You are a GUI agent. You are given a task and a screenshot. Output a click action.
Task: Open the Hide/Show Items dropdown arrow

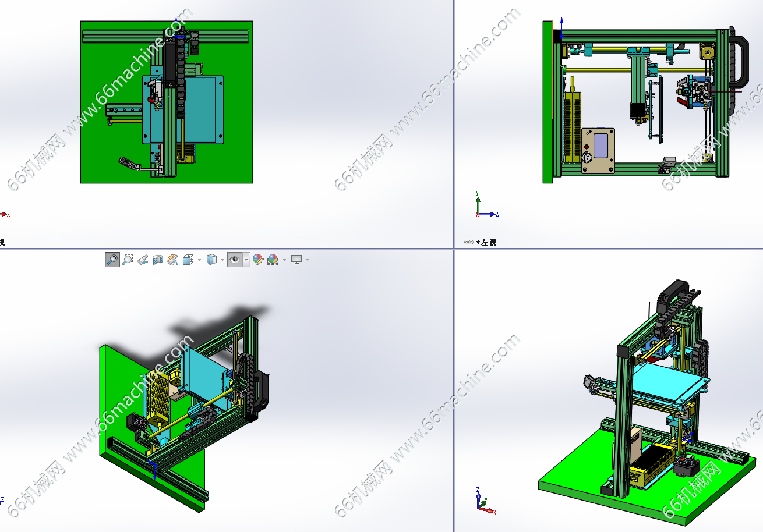[246, 260]
